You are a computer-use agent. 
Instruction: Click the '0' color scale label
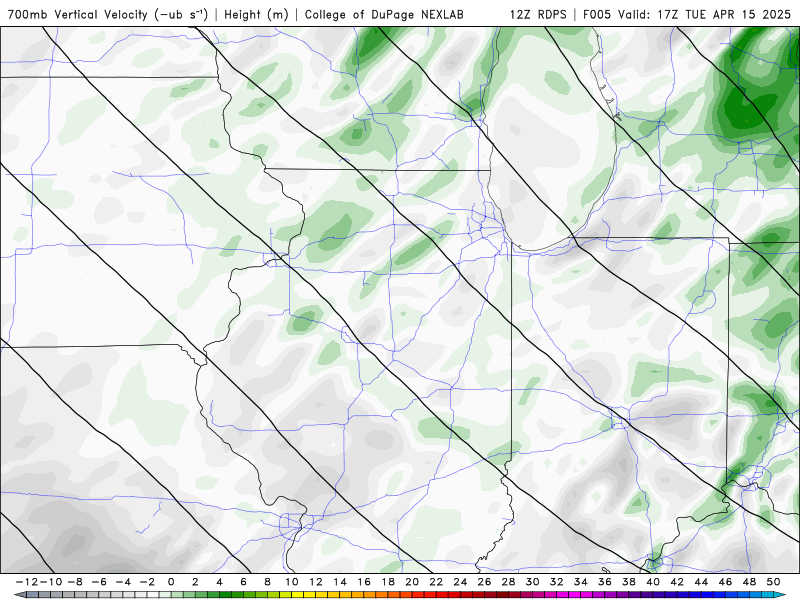170,582
